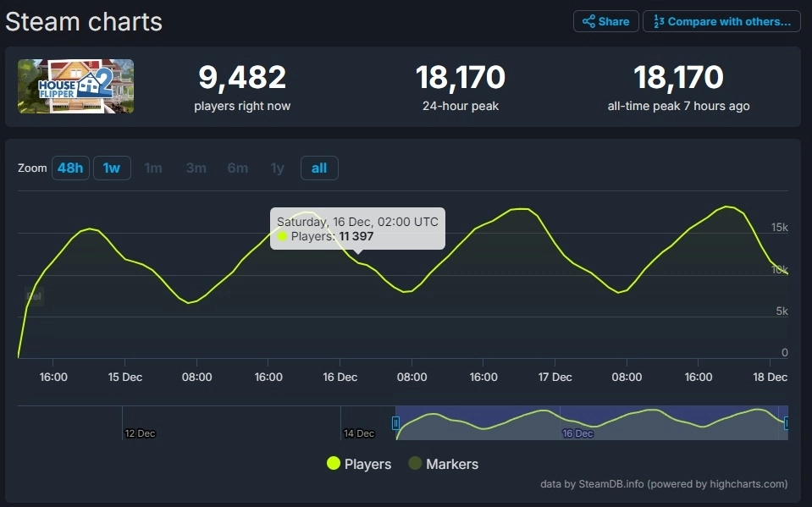812x507 pixels.
Task: Select the 3m zoom option
Action: pos(196,168)
